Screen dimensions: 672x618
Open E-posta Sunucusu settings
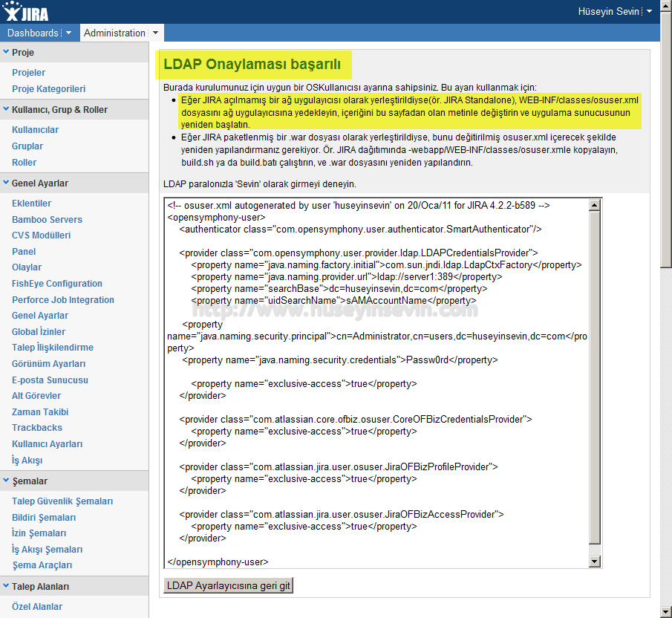coord(50,380)
